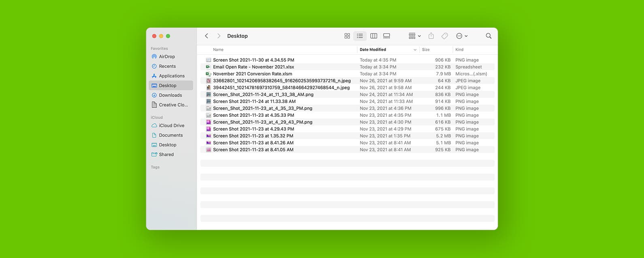Switch to column view

[x=374, y=36]
